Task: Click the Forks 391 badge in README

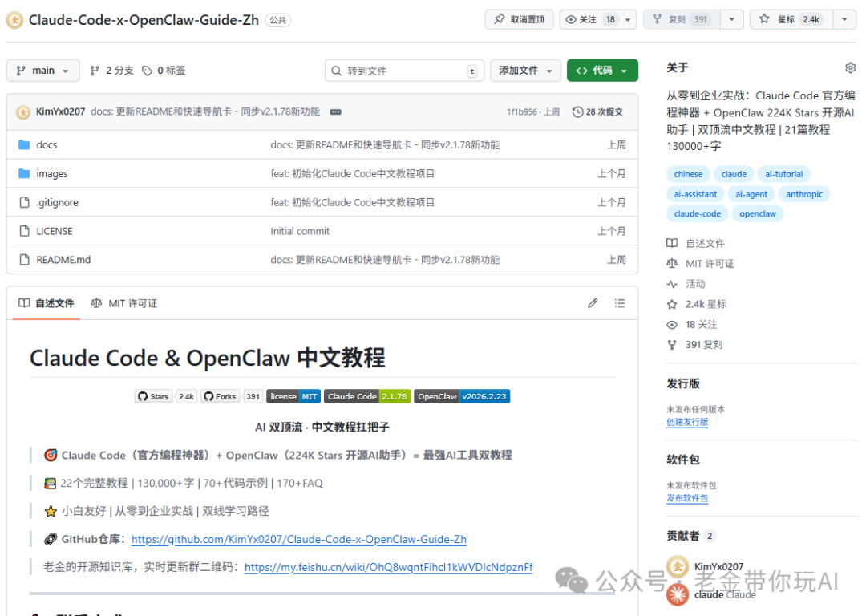Action: (232, 396)
